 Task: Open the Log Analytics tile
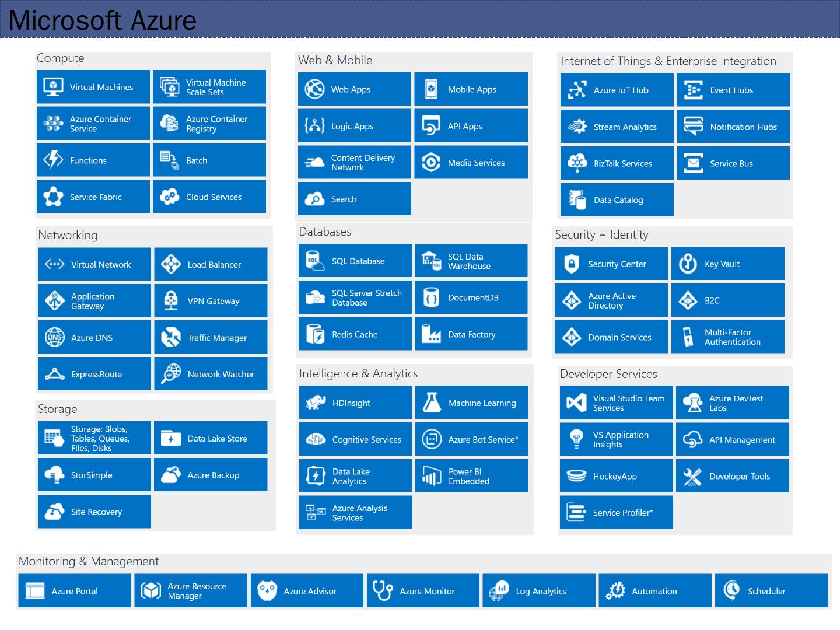pyautogui.click(x=539, y=590)
